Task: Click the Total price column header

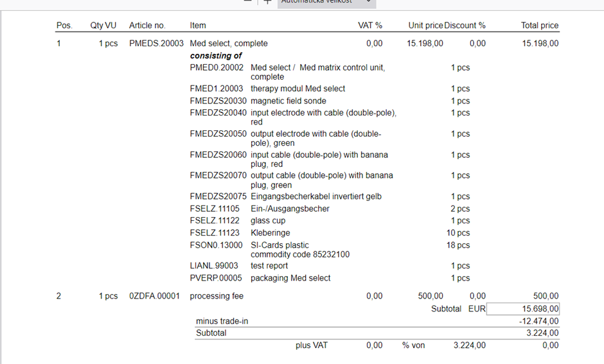Action: tap(539, 26)
